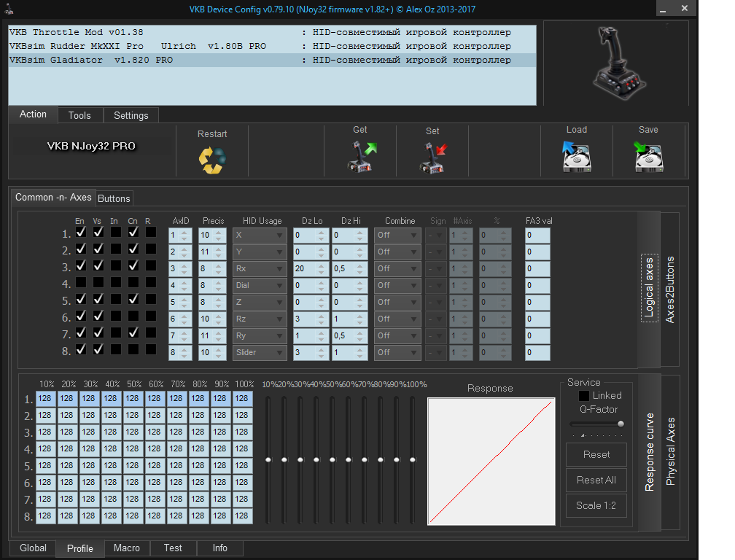Open the HID Usage dropdown showing X
Viewport: 735px width, 560px height.
[260, 236]
